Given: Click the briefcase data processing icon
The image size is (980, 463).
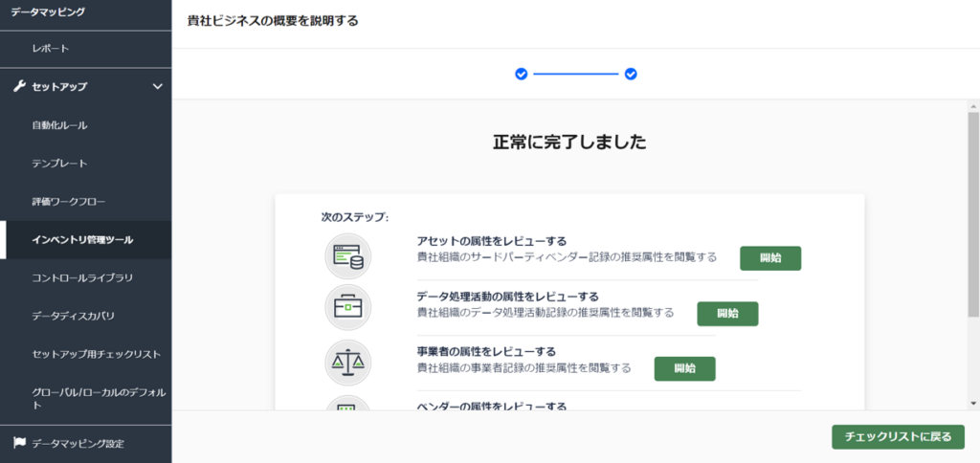Looking at the screenshot, I should [x=348, y=307].
